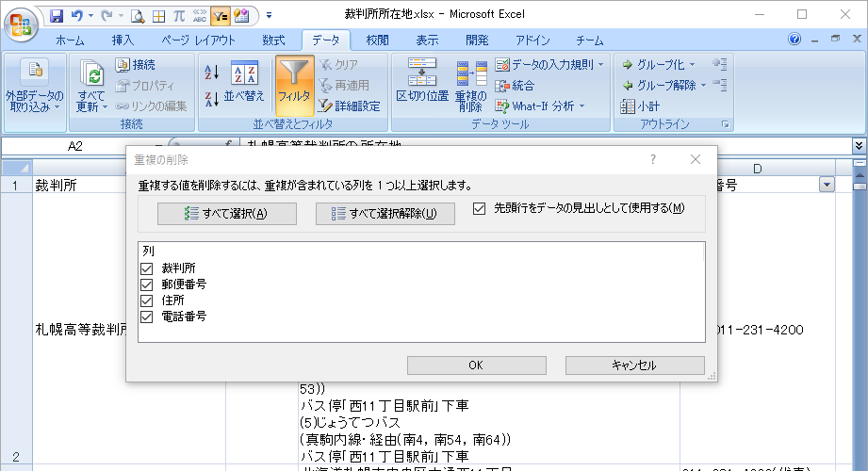Viewport: 868px width, 471px height.
Task: Click 接続 connections button
Action: click(x=136, y=65)
